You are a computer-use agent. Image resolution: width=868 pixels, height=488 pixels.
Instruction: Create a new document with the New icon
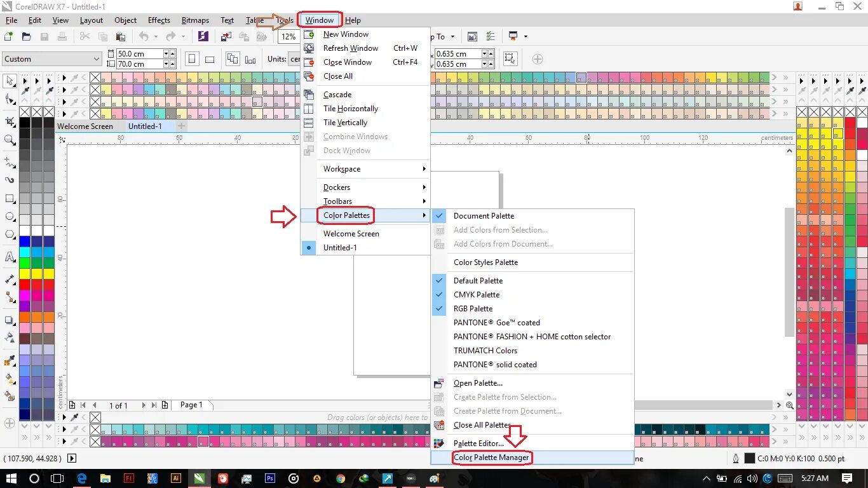tap(9, 37)
